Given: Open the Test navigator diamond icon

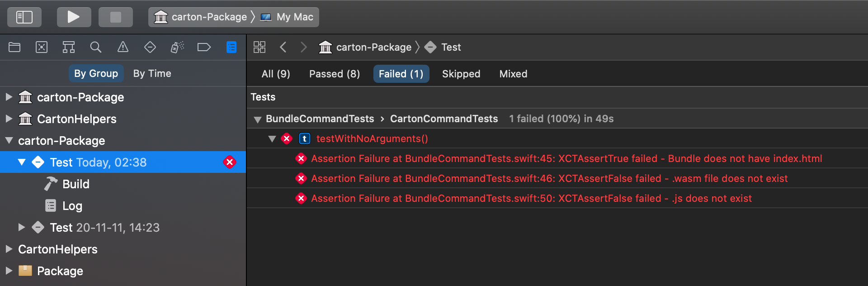Looking at the screenshot, I should pos(150,47).
